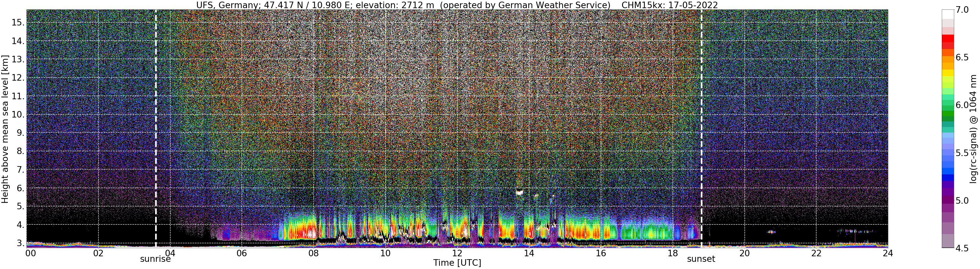Click the 'sunset' label under the time axis
Image resolution: width=980 pixels, height=269 pixels.
point(701,259)
